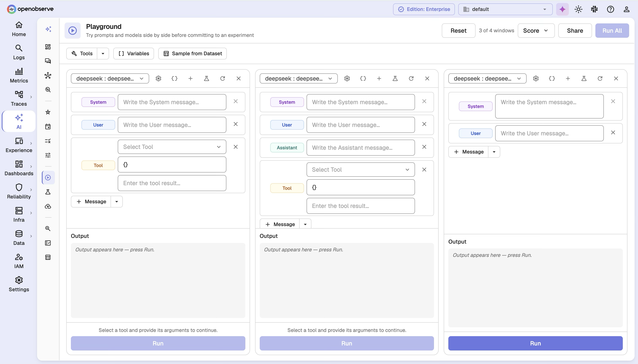Screen dimensions: 638x364
Task: Expand Message type arrow in third window
Action: pyautogui.click(x=494, y=152)
